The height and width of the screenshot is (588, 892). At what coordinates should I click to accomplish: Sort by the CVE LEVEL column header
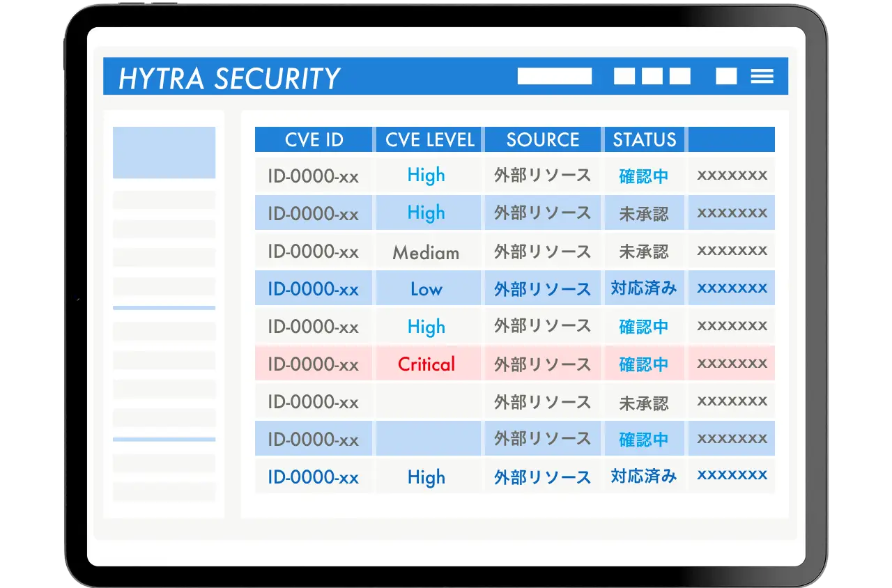point(429,139)
